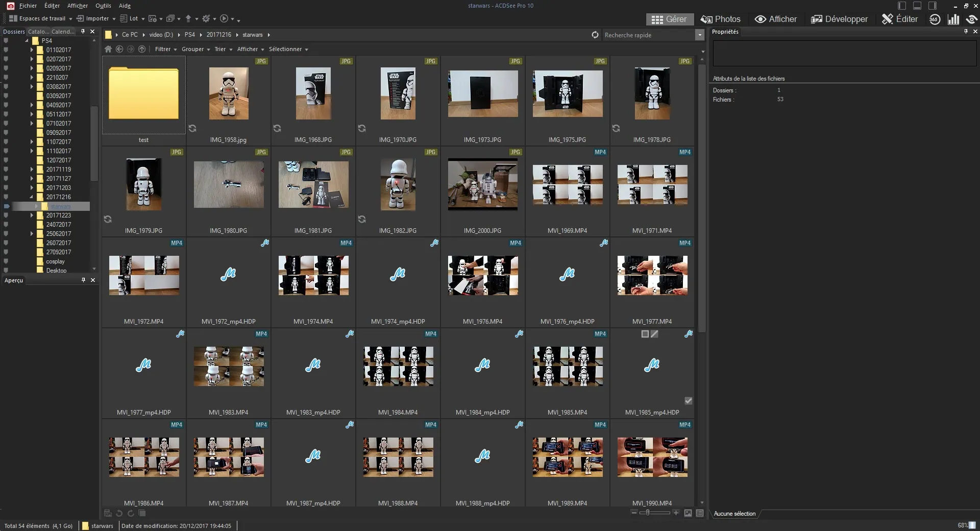Click the Photos mode button
980x531 pixels.
pyautogui.click(x=720, y=19)
